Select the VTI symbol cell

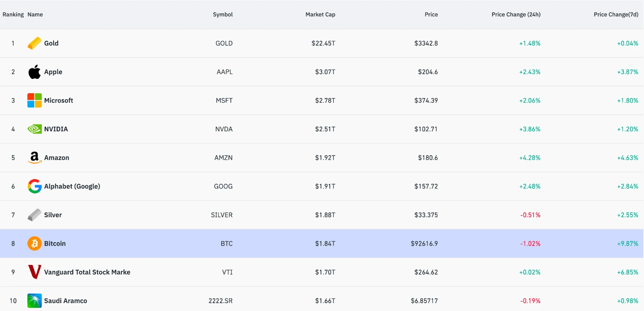point(227,272)
